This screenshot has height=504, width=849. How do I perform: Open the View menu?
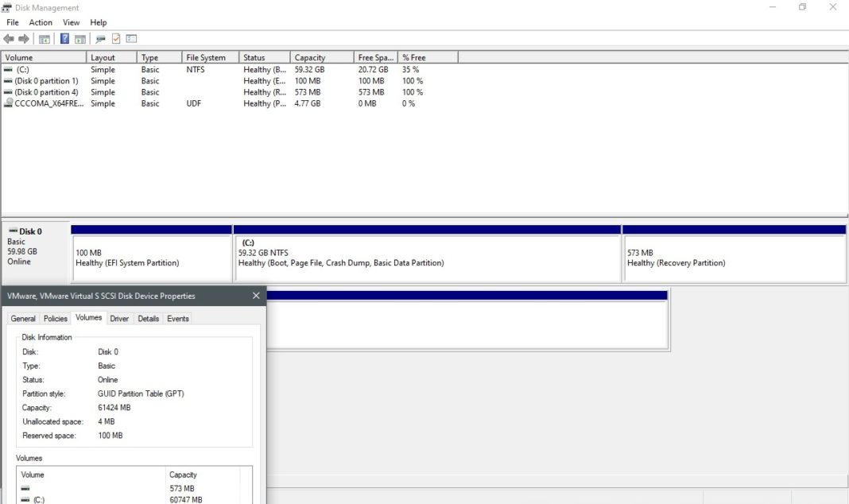coord(71,22)
